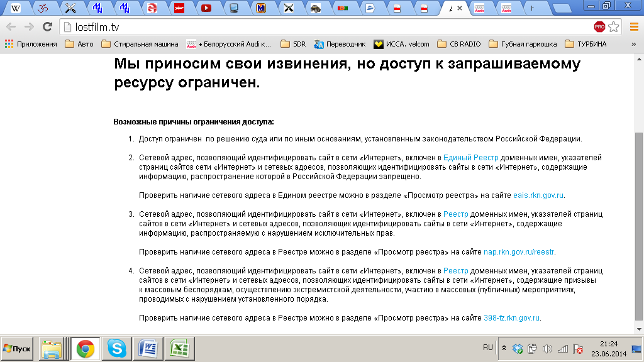Open the volume speaker tray icon

pyautogui.click(x=547, y=349)
